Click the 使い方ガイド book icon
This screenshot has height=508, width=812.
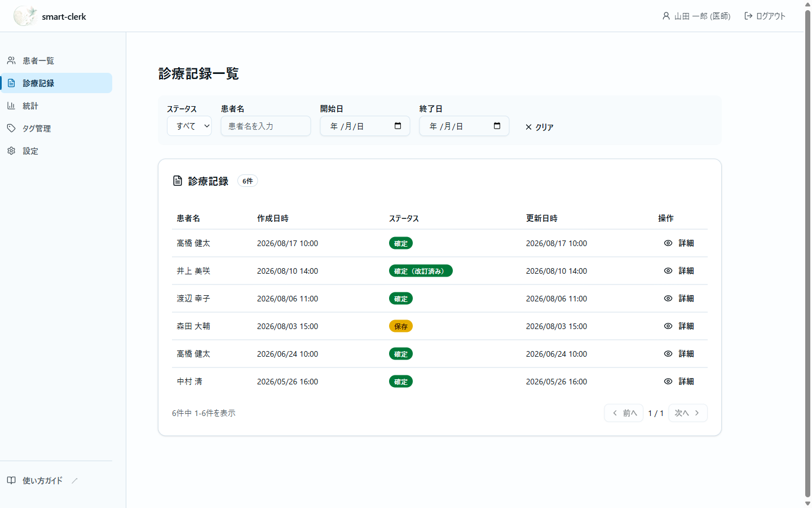pos(11,480)
